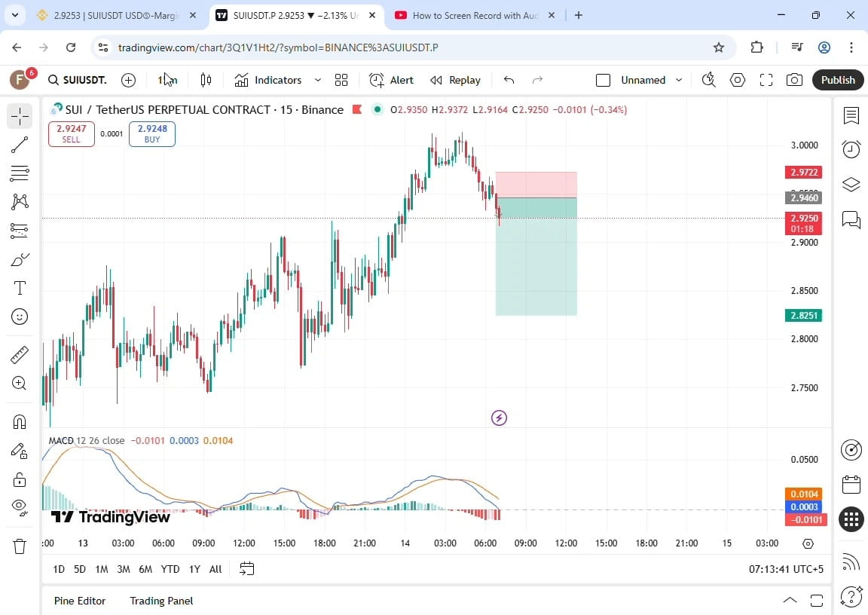This screenshot has width=868, height=615.
Task: Open the SUIUSDT symbol search
Action: [x=77, y=80]
